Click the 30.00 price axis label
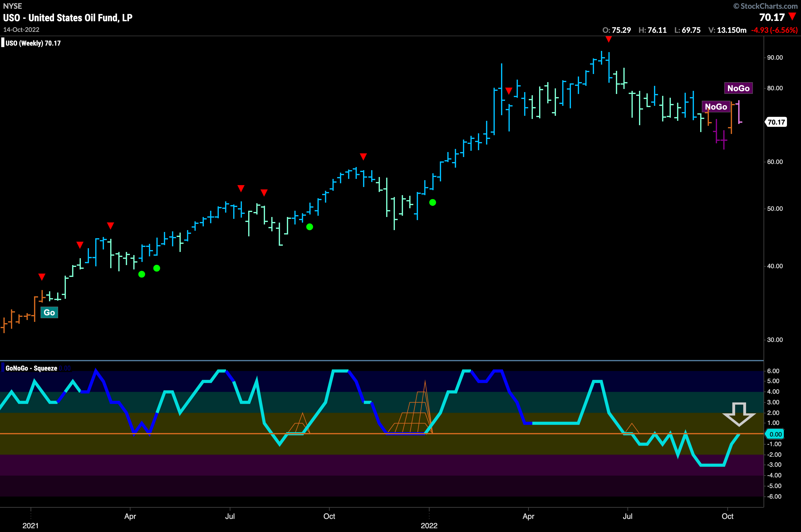The height and width of the screenshot is (532, 801). coord(775,340)
